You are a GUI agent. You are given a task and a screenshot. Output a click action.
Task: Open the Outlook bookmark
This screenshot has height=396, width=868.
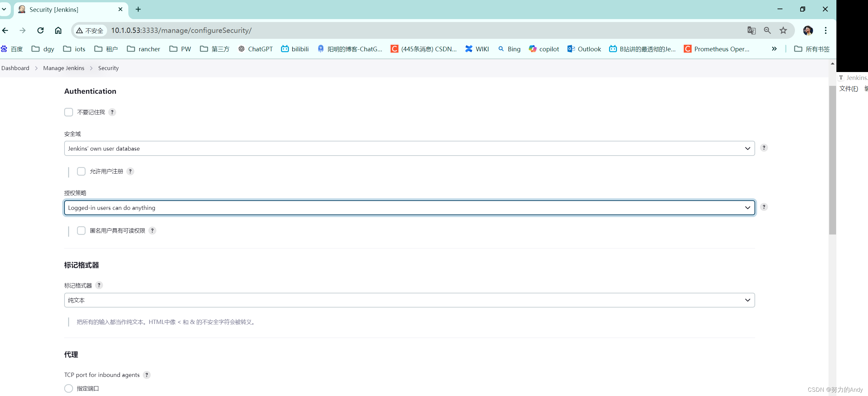click(x=584, y=49)
